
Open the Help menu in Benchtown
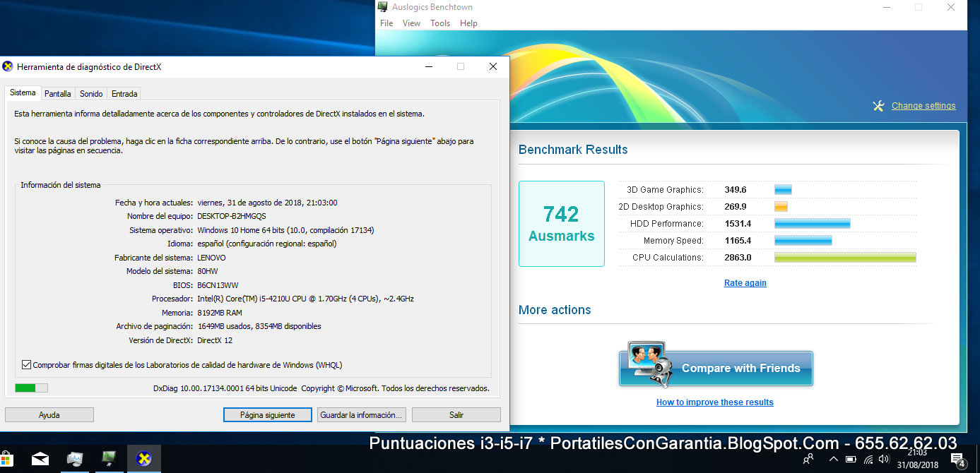tap(468, 23)
